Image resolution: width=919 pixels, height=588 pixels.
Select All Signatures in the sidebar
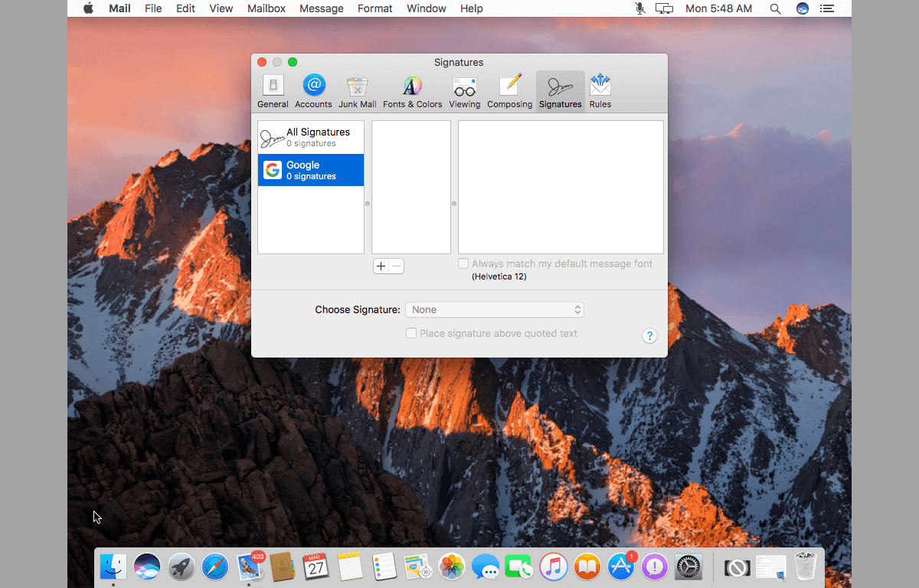[310, 136]
